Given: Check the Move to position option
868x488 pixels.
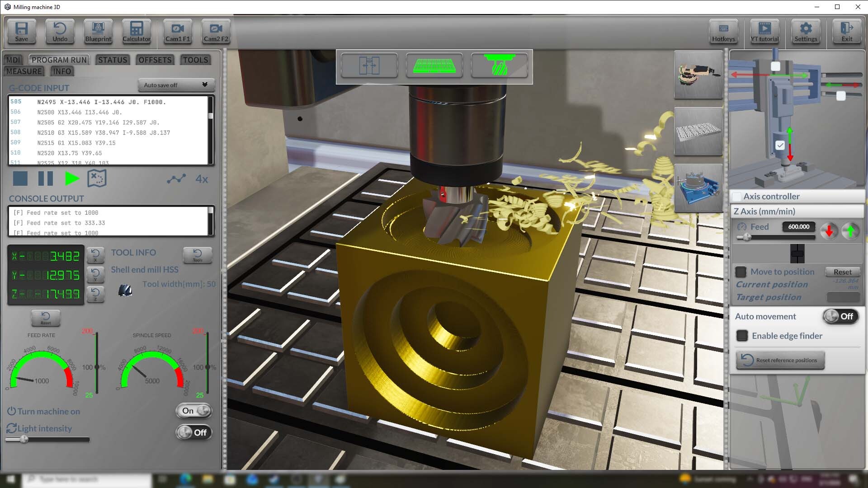Looking at the screenshot, I should tap(741, 272).
